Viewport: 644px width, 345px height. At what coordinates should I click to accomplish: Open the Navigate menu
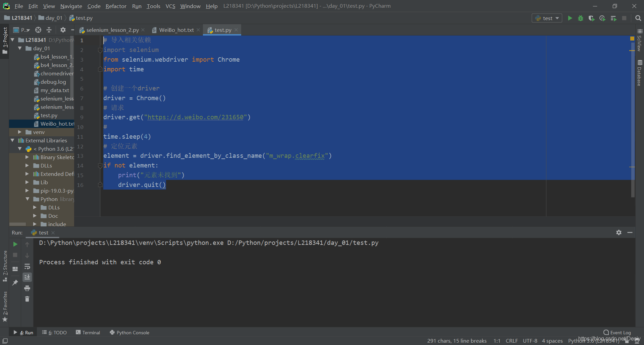coord(71,6)
